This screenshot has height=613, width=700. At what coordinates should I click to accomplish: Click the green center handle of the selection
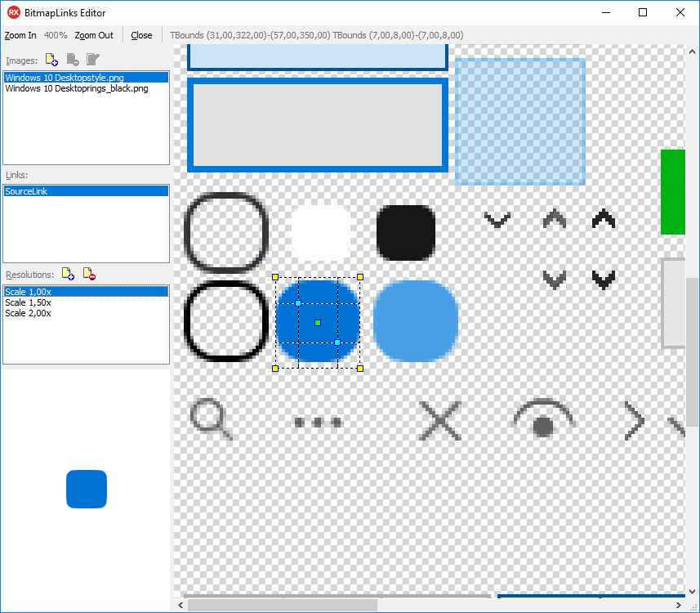(318, 323)
